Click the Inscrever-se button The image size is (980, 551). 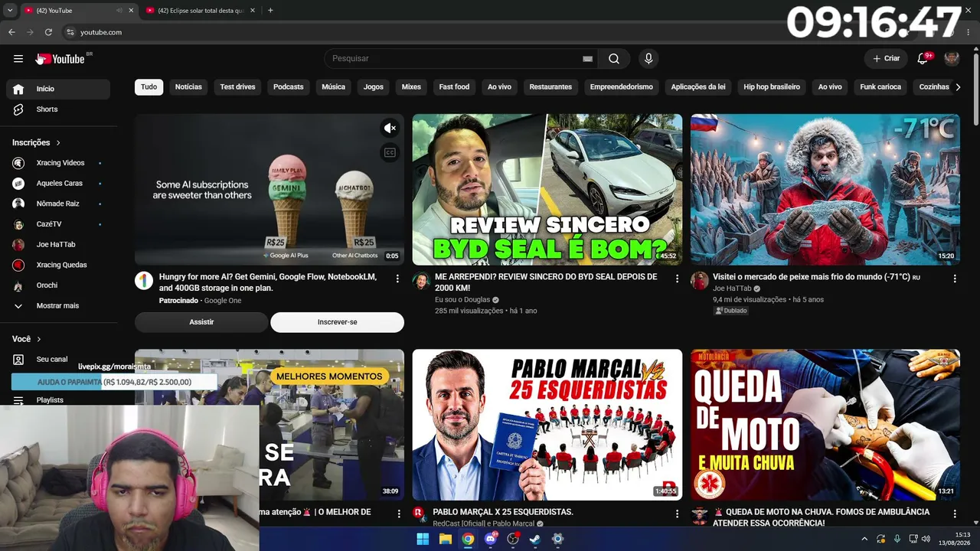click(337, 322)
